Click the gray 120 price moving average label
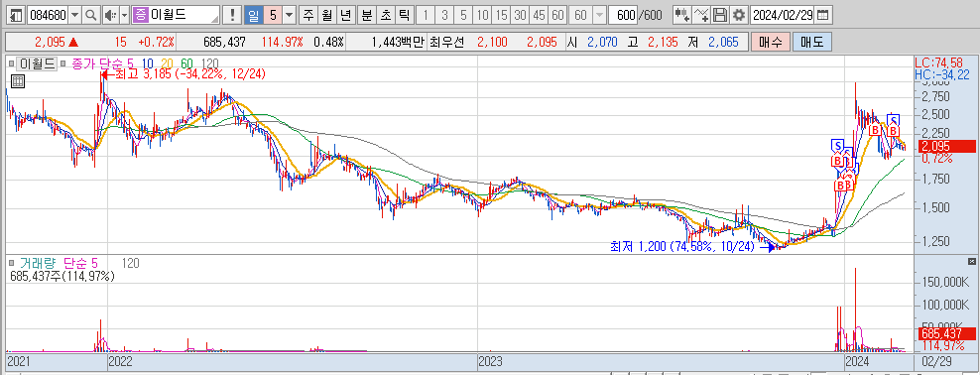The image size is (980, 375). point(210,63)
